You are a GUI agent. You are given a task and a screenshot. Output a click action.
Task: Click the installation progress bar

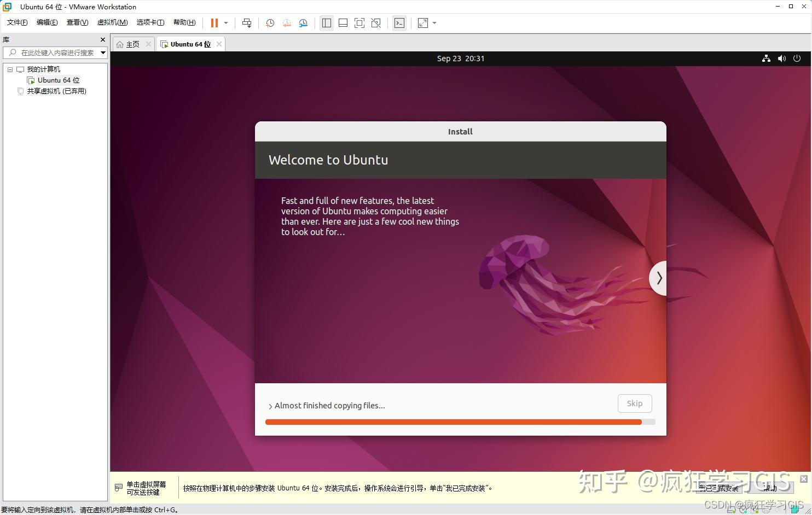(460, 422)
